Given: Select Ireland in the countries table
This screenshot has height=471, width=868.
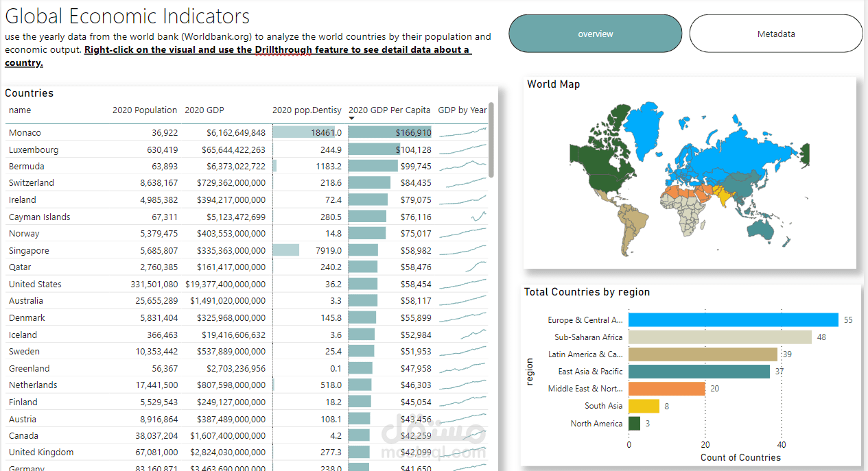Looking at the screenshot, I should [x=23, y=200].
